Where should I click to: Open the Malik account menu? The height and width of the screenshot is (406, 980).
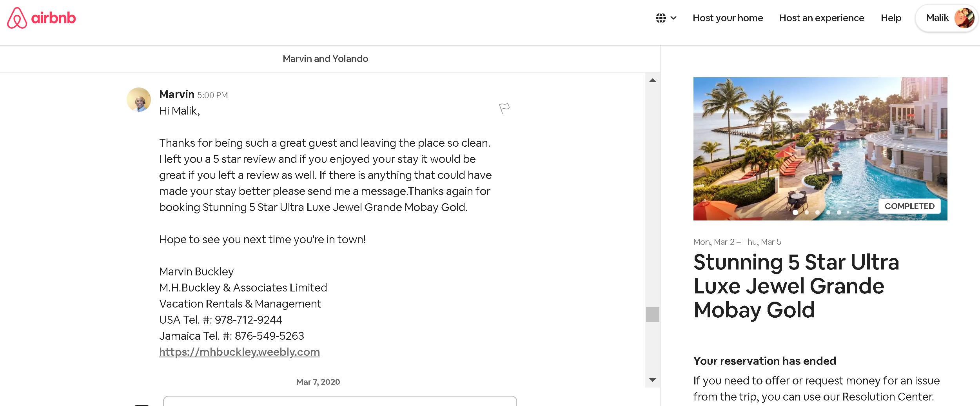(x=946, y=18)
